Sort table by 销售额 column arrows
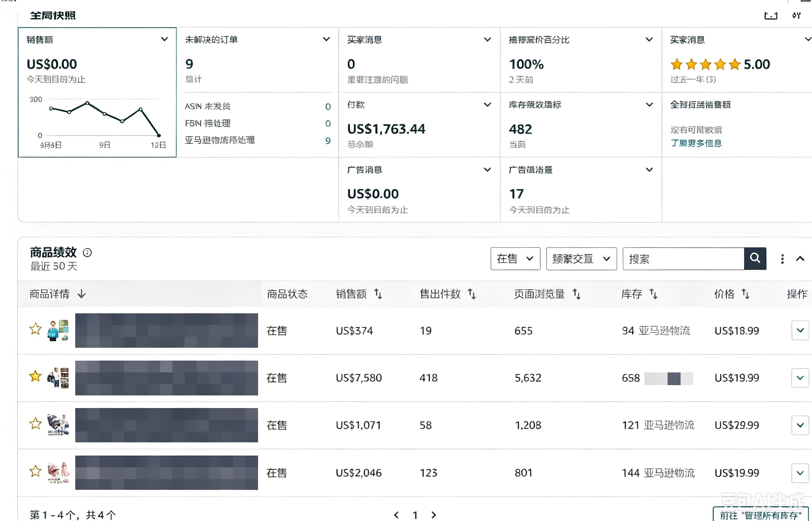812x521 pixels. pyautogui.click(x=378, y=294)
